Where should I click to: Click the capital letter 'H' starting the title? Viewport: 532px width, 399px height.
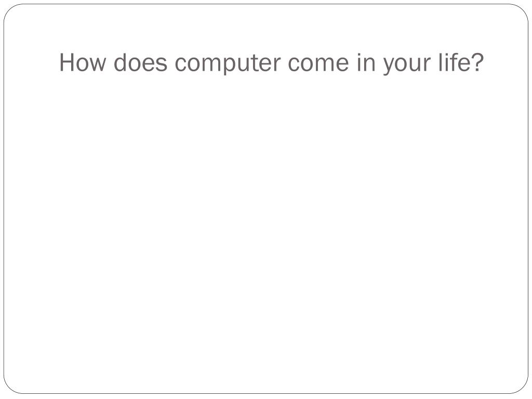(x=66, y=63)
